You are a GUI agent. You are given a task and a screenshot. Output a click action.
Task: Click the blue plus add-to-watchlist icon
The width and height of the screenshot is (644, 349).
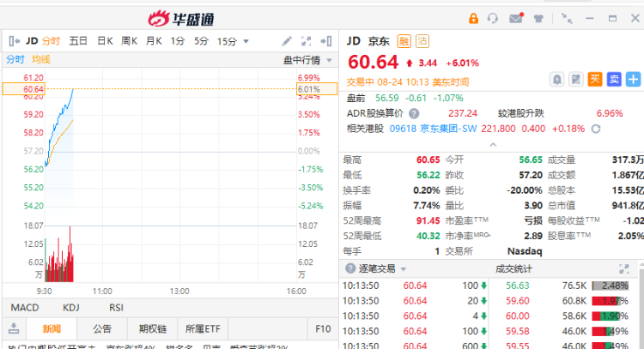(x=634, y=80)
